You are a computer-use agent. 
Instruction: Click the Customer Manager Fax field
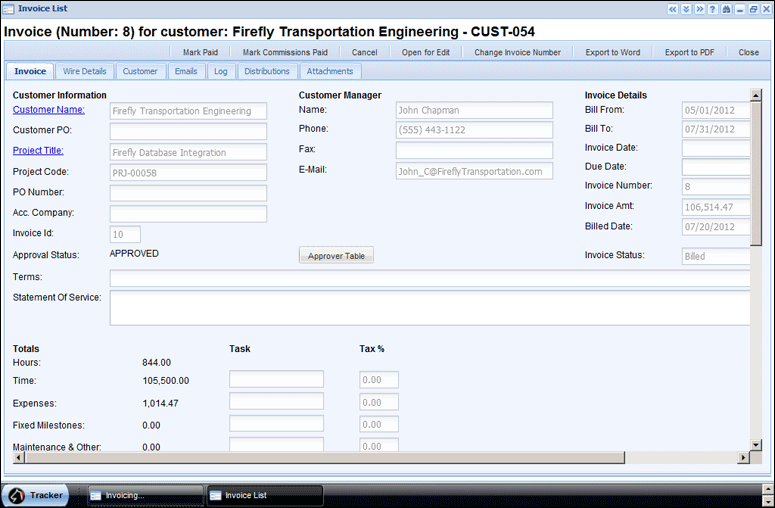(x=474, y=150)
